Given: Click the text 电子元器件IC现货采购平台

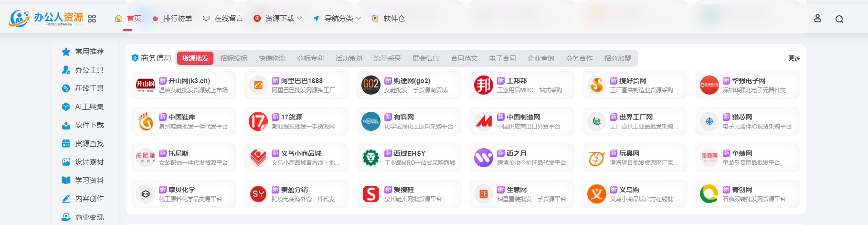Looking at the screenshot, I should pos(757,127).
